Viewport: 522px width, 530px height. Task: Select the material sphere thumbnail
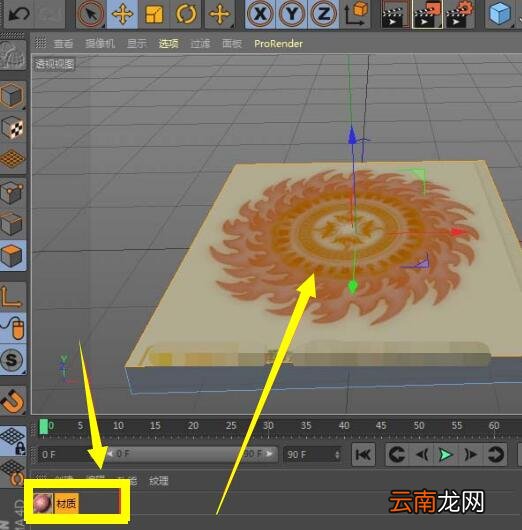point(43,503)
